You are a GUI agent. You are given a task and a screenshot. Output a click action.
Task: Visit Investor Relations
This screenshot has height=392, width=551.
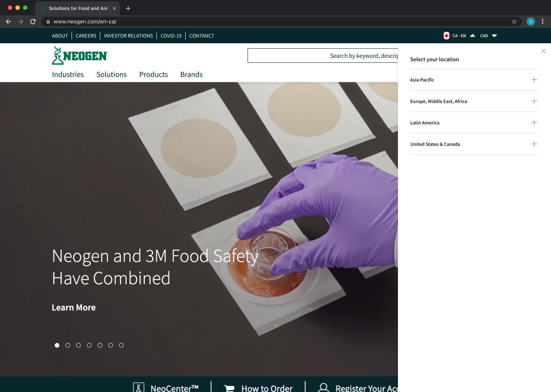[128, 36]
